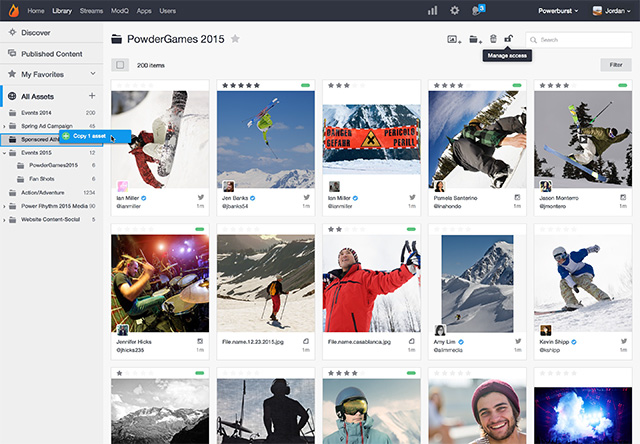Expand the My Favorites section
This screenshot has height=444, width=640.
(92, 74)
